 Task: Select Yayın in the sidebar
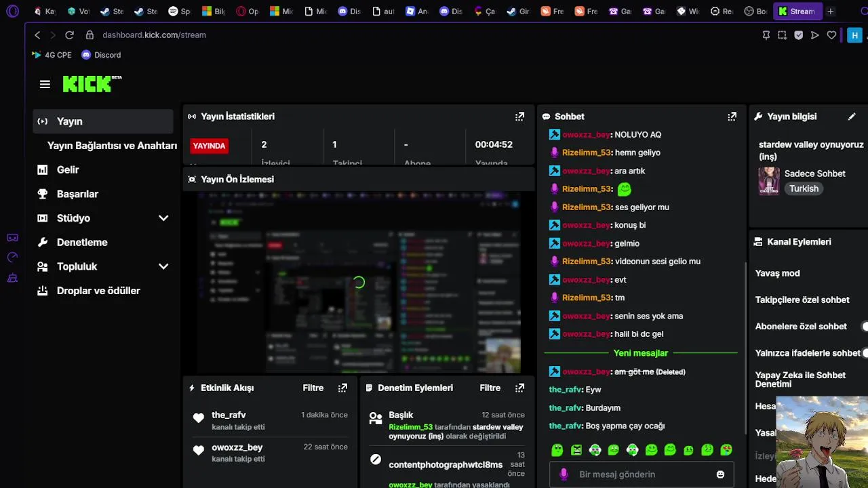pos(103,121)
